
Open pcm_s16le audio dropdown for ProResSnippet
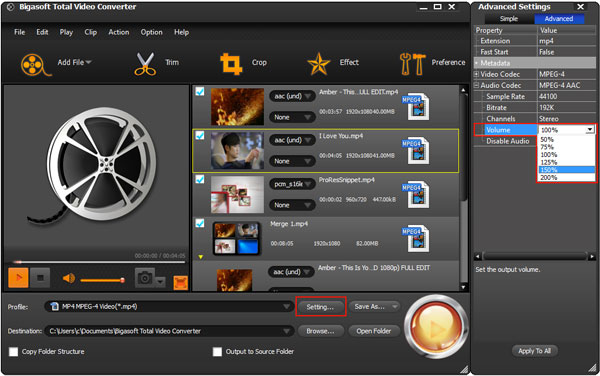click(x=292, y=184)
